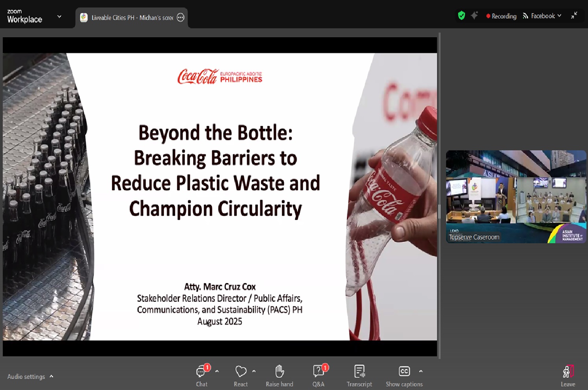
Task: Exit full screen view
Action: [x=574, y=15]
